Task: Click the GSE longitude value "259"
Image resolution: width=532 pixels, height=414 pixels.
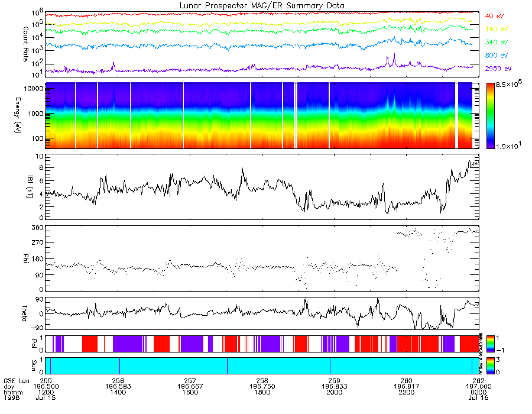Action: click(x=334, y=381)
